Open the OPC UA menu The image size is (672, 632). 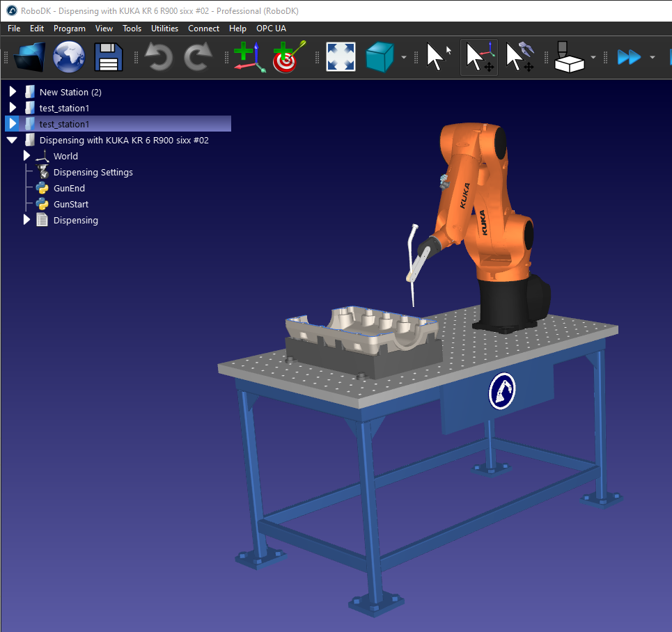click(x=272, y=29)
